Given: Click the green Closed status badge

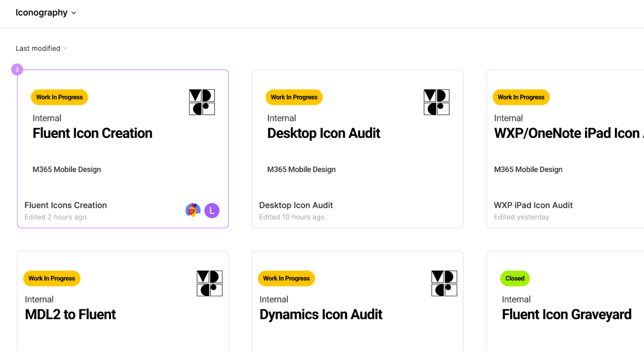Looking at the screenshot, I should click(x=515, y=278).
